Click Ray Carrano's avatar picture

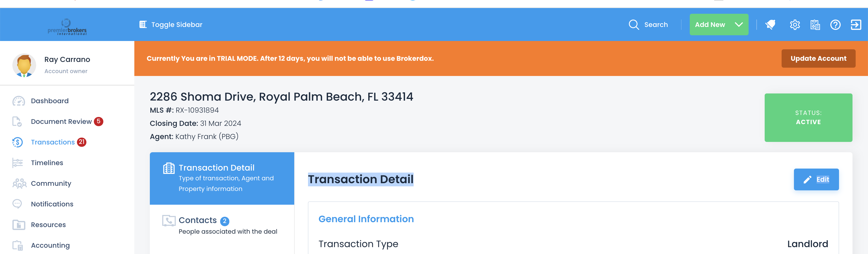pos(24,65)
